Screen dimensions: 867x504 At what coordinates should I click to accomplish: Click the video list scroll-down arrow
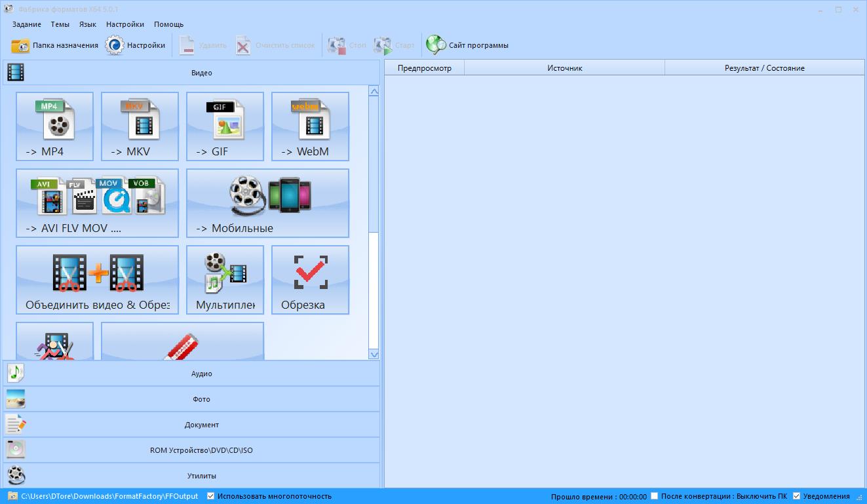374,355
